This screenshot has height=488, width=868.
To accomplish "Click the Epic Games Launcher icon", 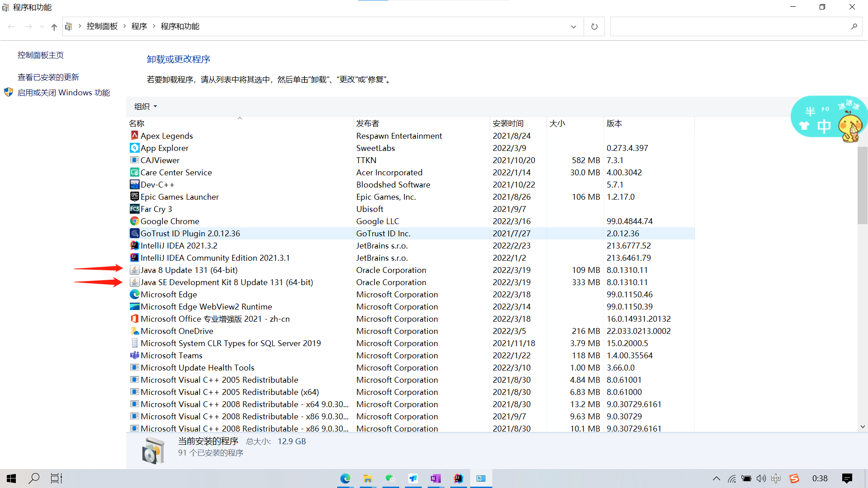I will (x=134, y=197).
